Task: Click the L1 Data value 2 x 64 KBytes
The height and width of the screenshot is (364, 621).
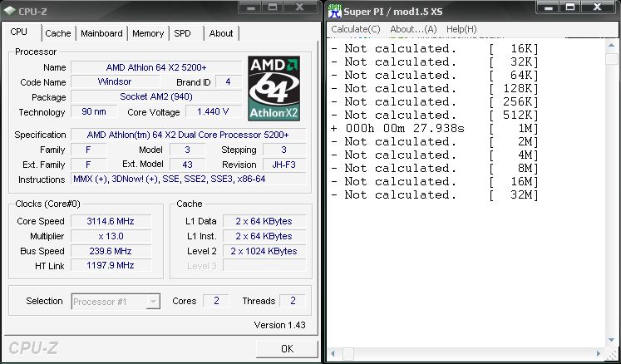Action: click(264, 221)
